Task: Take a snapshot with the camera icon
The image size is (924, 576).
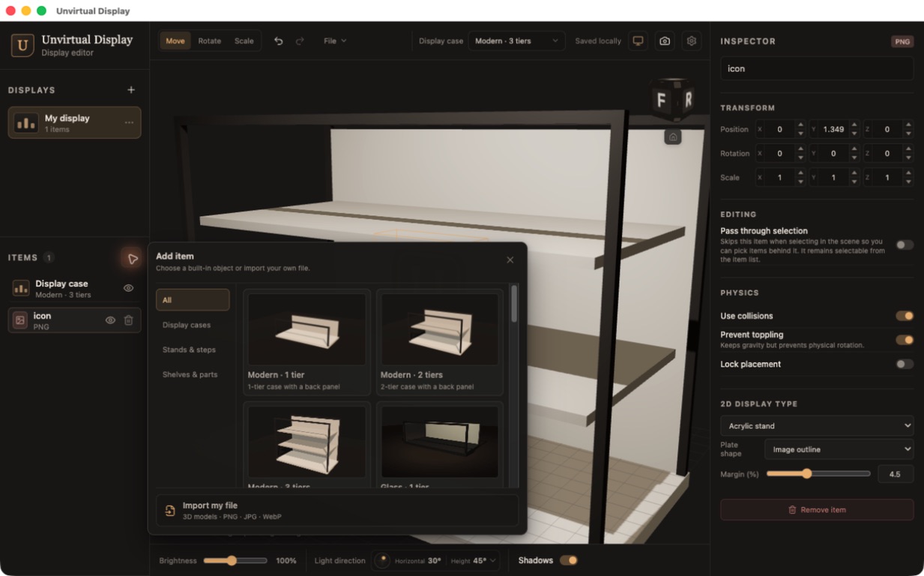Action: point(665,41)
